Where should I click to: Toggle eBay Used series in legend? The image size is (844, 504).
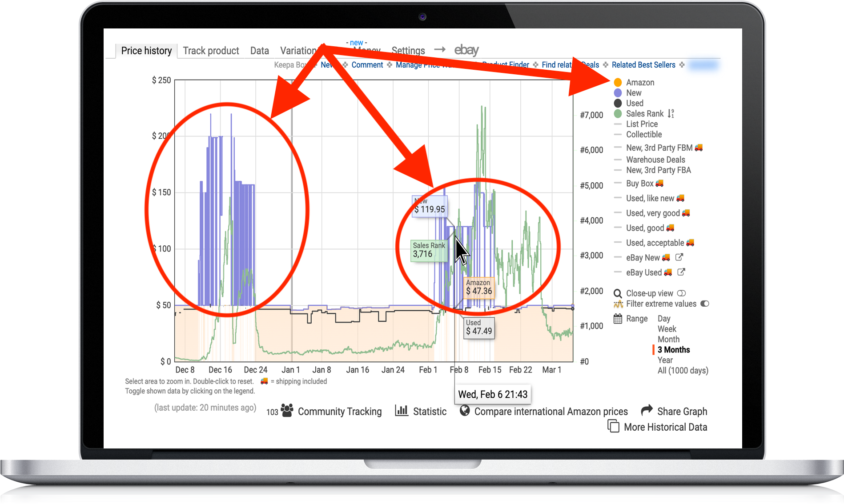(x=644, y=272)
